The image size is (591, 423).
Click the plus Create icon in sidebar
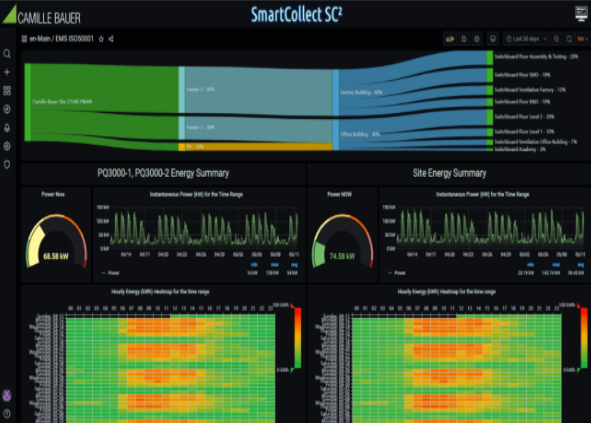[x=7, y=72]
